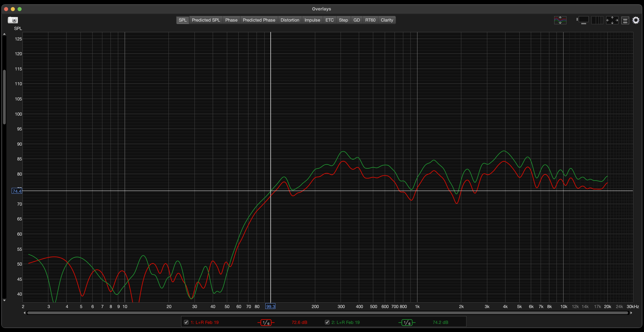Viewport: 644px width, 332px height.
Task: Switch to Predicted Phase tab
Action: (x=259, y=20)
